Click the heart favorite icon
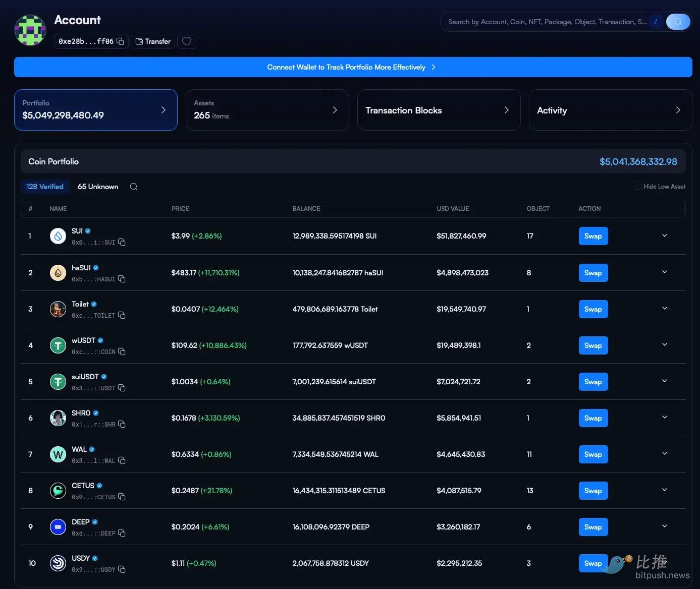The height and width of the screenshot is (589, 700). [187, 41]
